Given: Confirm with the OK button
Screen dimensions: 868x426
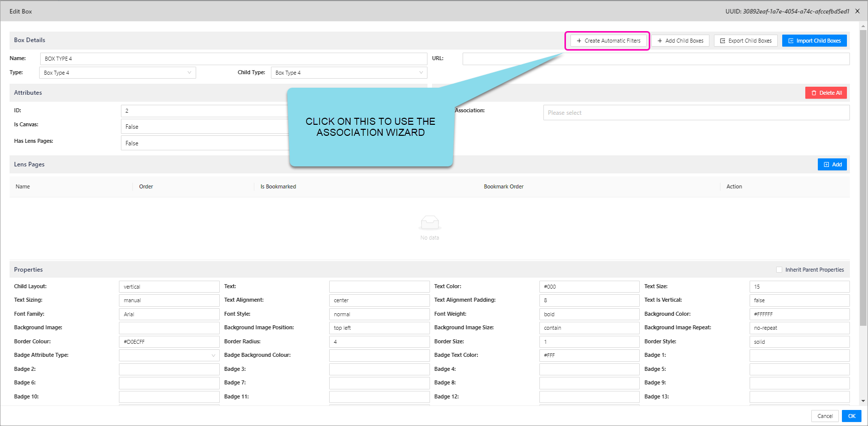Looking at the screenshot, I should pos(851,416).
